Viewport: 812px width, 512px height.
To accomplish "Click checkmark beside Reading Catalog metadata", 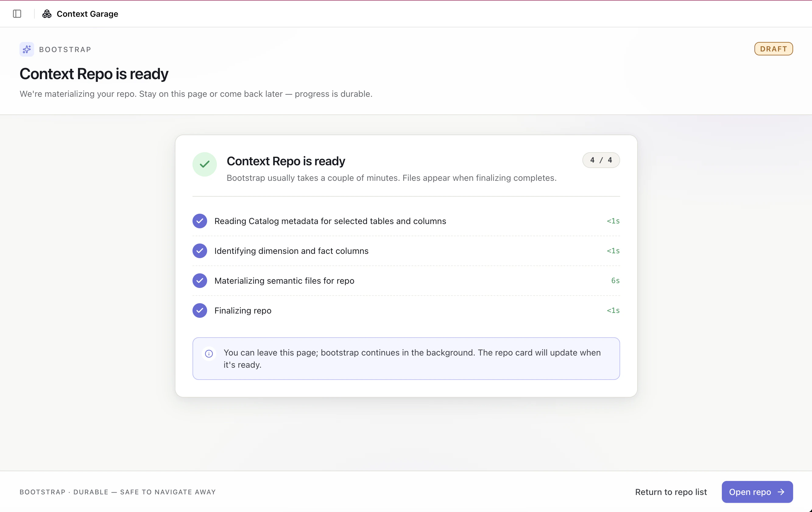I will [x=200, y=221].
